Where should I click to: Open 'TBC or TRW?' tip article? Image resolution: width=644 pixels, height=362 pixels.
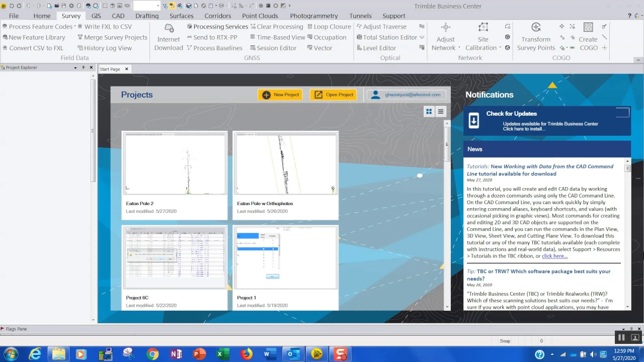pos(538,275)
